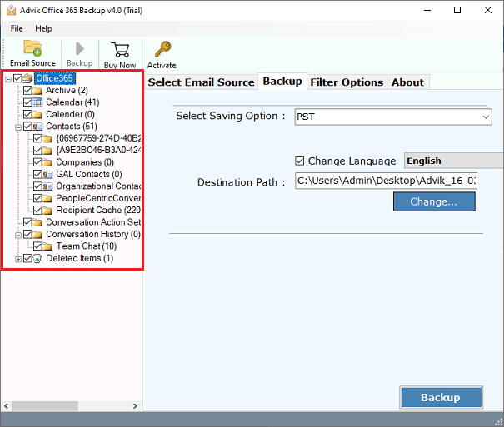
Task: Click the Organizational Contacts card icon
Action: click(47, 186)
